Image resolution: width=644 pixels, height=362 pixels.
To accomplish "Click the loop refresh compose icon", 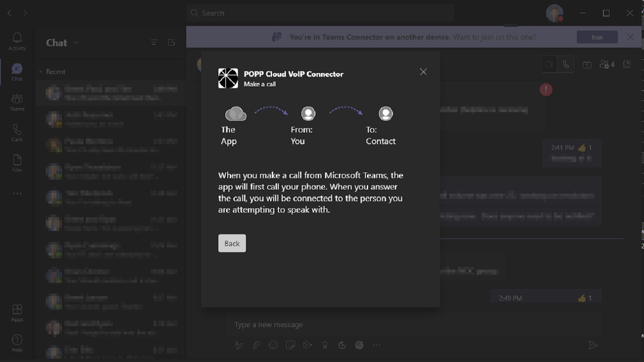I will pos(342,346).
